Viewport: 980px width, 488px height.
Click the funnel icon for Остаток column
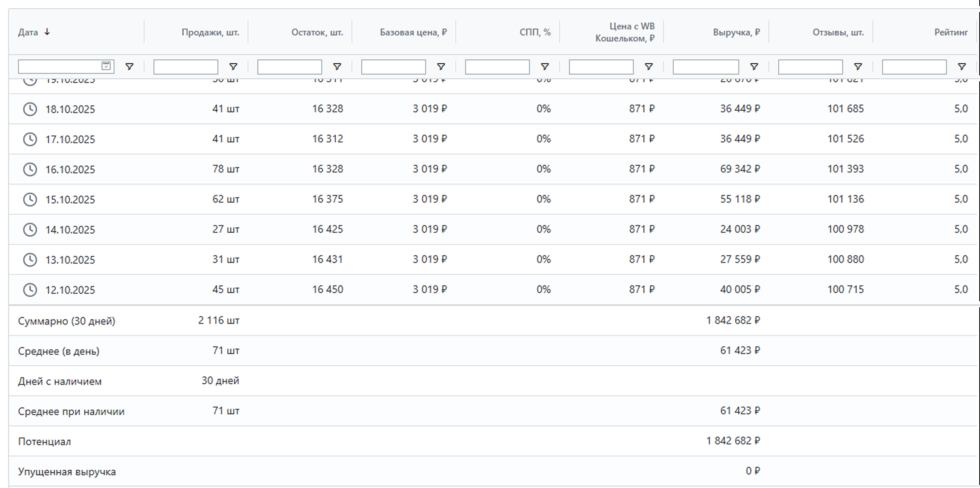coord(337,67)
